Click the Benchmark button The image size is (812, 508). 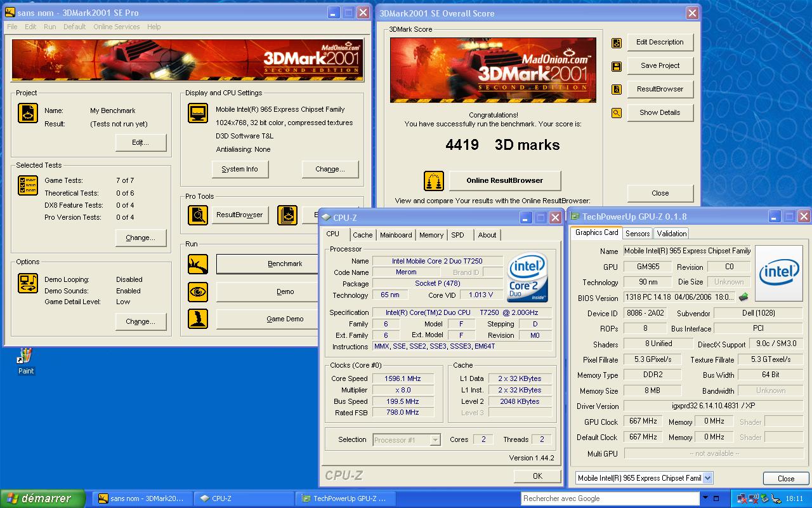[x=268, y=264]
